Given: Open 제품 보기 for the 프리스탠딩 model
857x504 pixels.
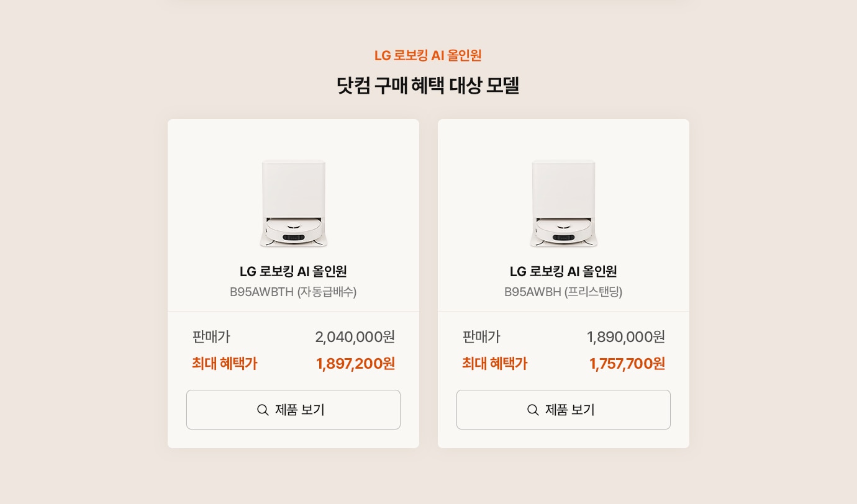Looking at the screenshot, I should (x=563, y=410).
